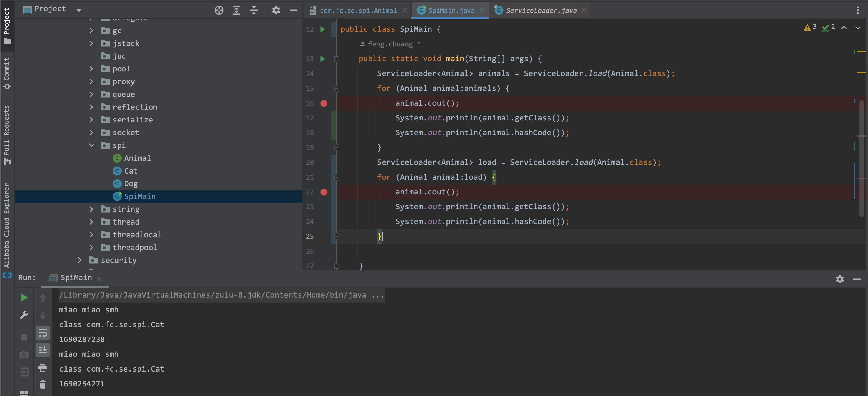
Task: Click down the stack trace arrow
Action: point(43,315)
